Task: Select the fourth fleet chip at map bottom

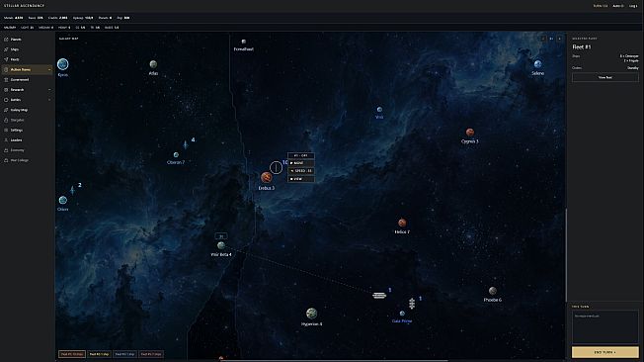Action: pyautogui.click(x=151, y=354)
